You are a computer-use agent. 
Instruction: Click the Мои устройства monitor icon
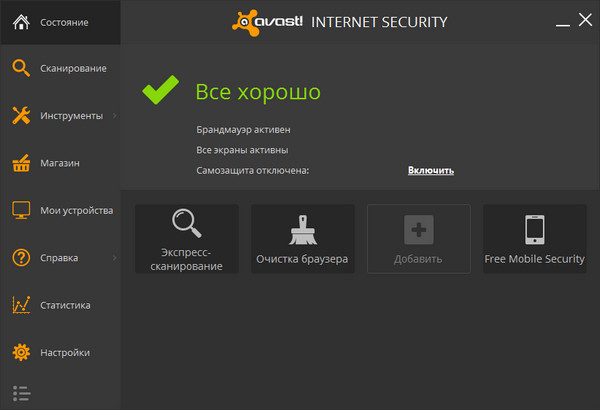click(x=21, y=211)
